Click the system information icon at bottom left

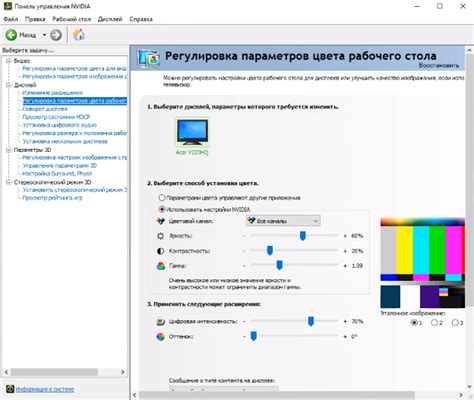coord(10,389)
